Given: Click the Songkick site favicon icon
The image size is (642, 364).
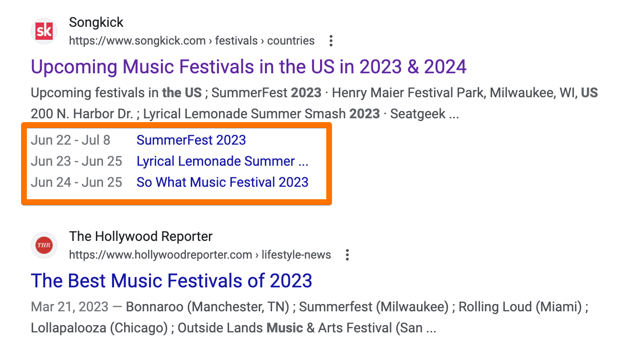Looking at the screenshot, I should pos(44,31).
